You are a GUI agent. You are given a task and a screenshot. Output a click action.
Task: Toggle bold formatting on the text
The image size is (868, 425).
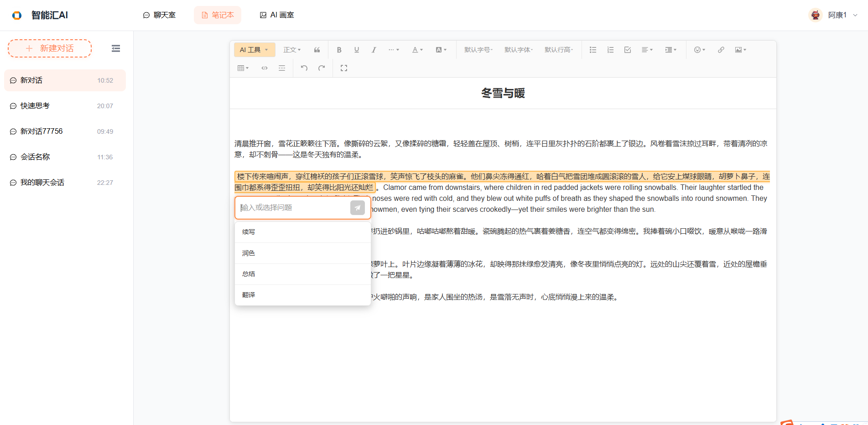(339, 49)
